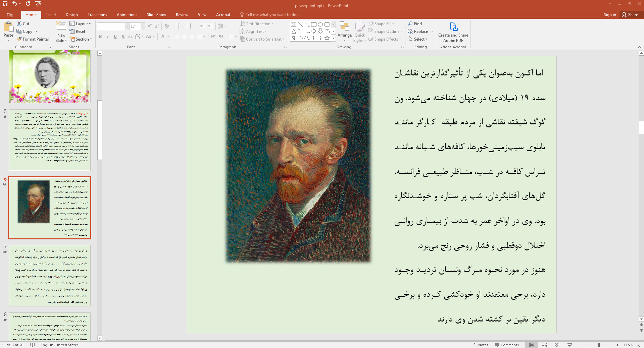Set right-to-left text direction
Screen dimensions: 644x348
coord(221,37)
